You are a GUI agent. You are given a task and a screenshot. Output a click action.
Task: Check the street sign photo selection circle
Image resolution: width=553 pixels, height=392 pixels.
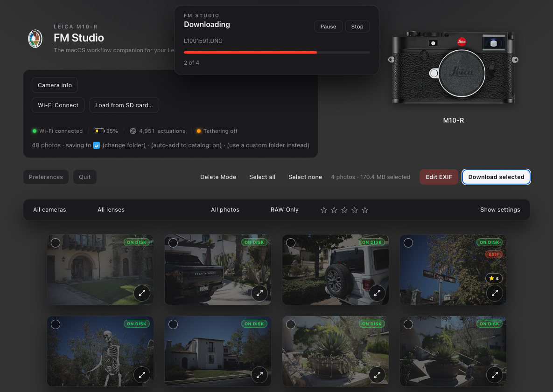point(408,243)
